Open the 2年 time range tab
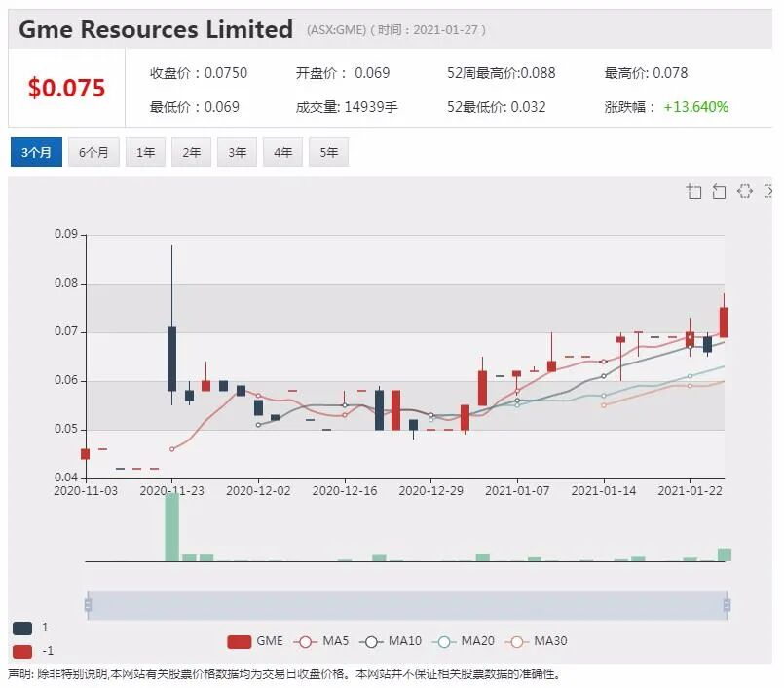 pos(192,152)
